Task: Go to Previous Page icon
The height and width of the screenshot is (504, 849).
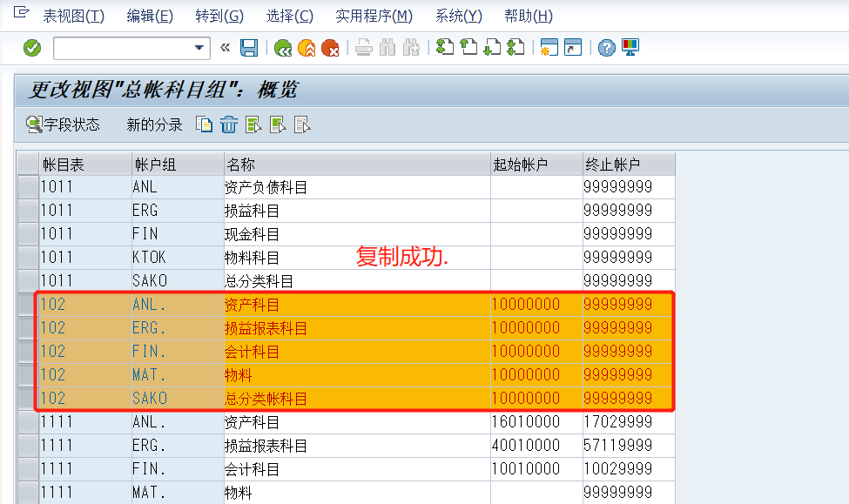Action: pos(468,48)
